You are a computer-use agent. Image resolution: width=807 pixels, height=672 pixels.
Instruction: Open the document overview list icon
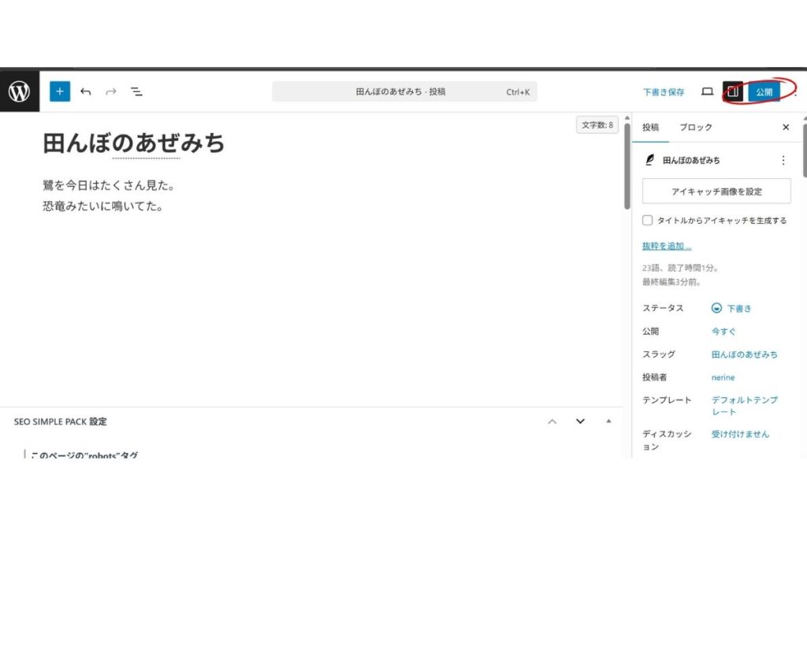click(136, 91)
